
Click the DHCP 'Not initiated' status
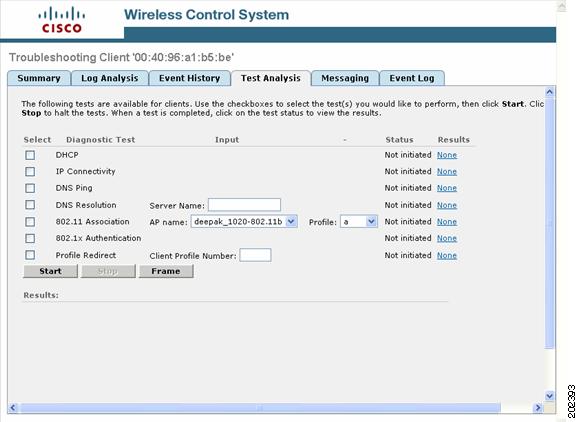tap(408, 155)
